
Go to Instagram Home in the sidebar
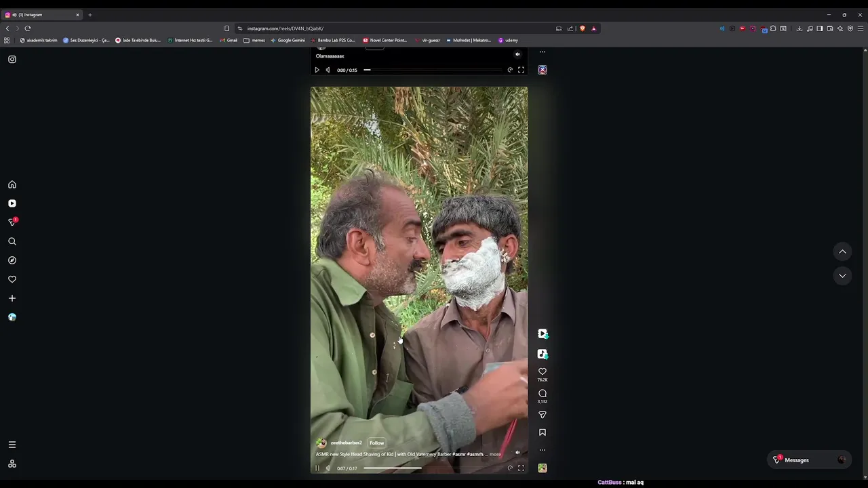[x=12, y=184]
